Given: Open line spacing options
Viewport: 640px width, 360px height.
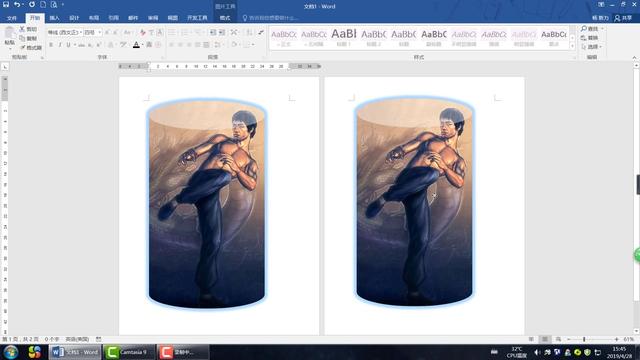Looking at the screenshot, I should 218,45.
